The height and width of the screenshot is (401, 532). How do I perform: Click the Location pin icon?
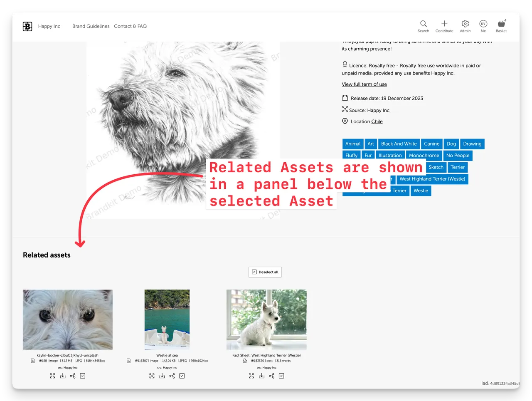pos(345,121)
